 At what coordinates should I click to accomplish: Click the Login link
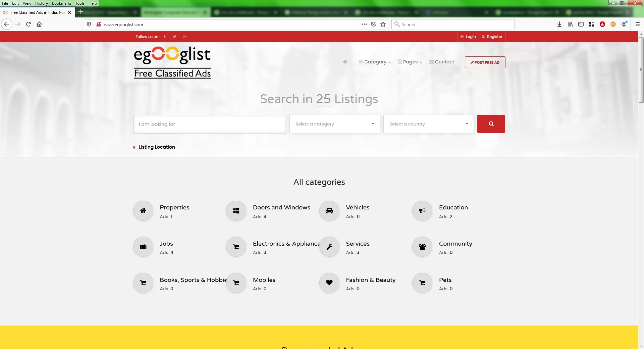(x=468, y=37)
